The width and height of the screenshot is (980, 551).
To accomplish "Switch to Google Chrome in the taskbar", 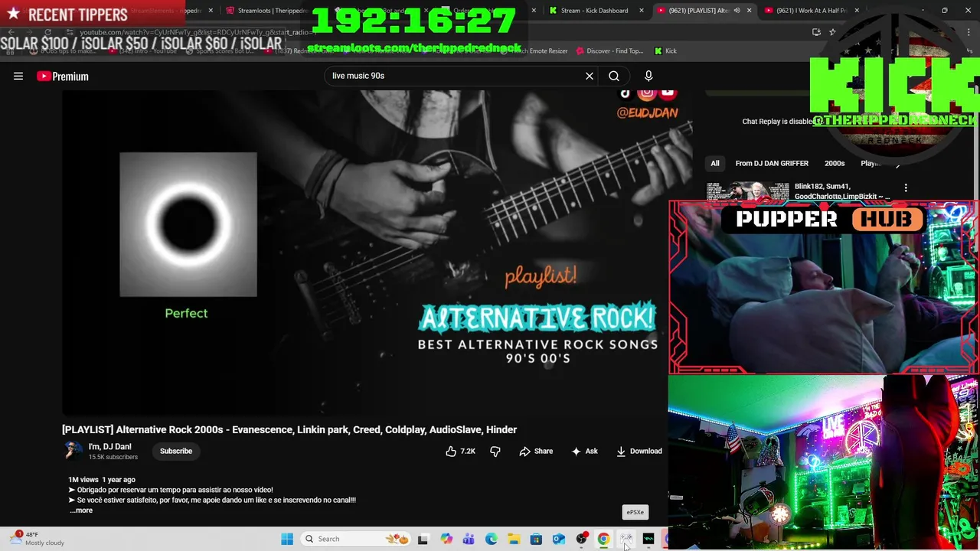I will (604, 540).
